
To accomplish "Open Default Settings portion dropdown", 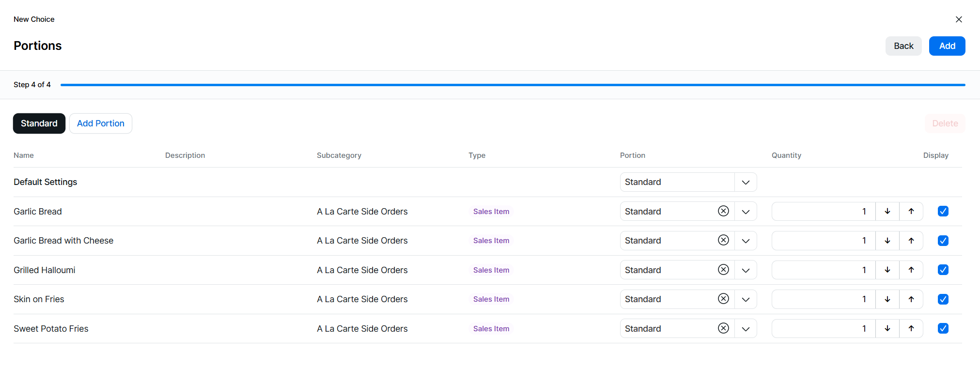I will pyautogui.click(x=745, y=182).
